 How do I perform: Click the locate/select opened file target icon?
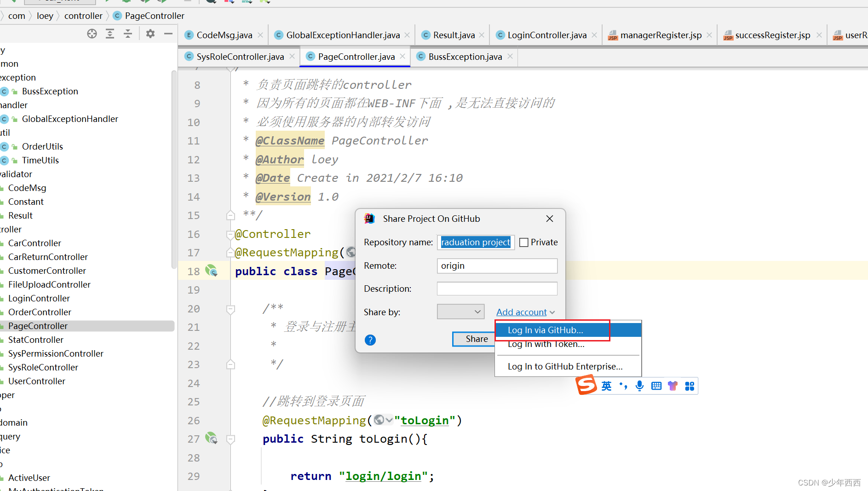92,34
